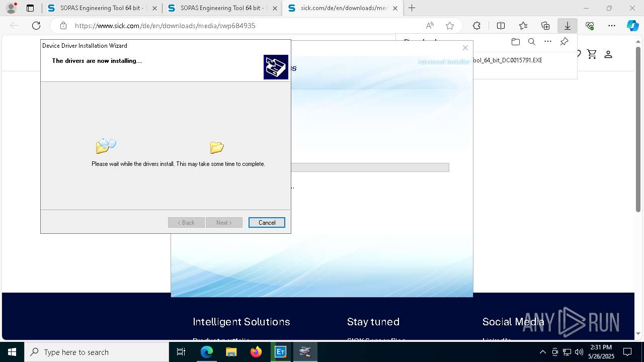Open network status tray icon
644x362 pixels.
tap(567, 352)
